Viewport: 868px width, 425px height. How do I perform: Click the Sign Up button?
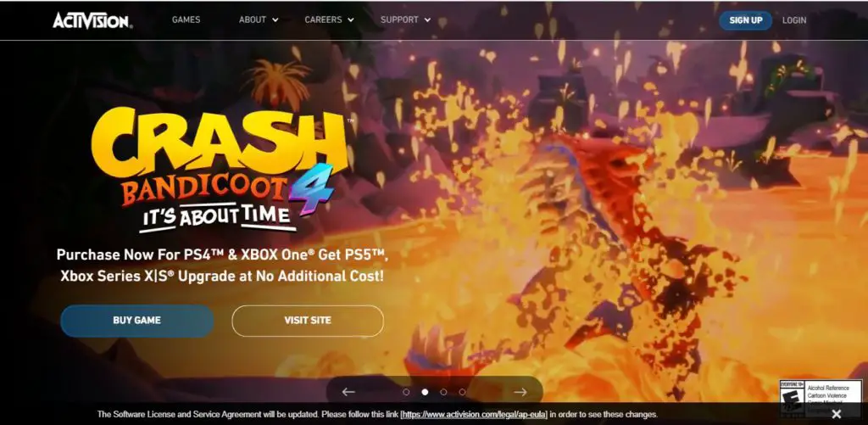click(746, 20)
